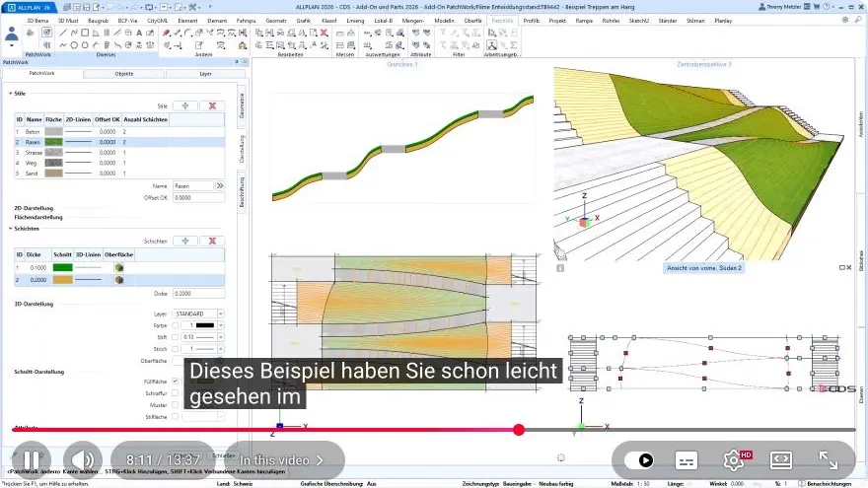Click the arrow button next to Name field
868x488 pixels.
click(x=220, y=186)
